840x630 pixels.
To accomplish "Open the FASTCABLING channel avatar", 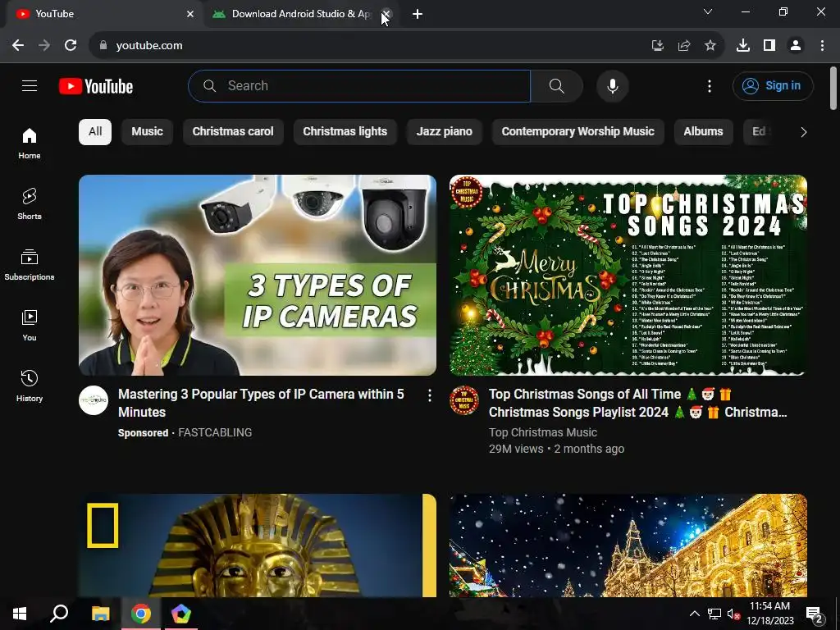I will [x=94, y=400].
